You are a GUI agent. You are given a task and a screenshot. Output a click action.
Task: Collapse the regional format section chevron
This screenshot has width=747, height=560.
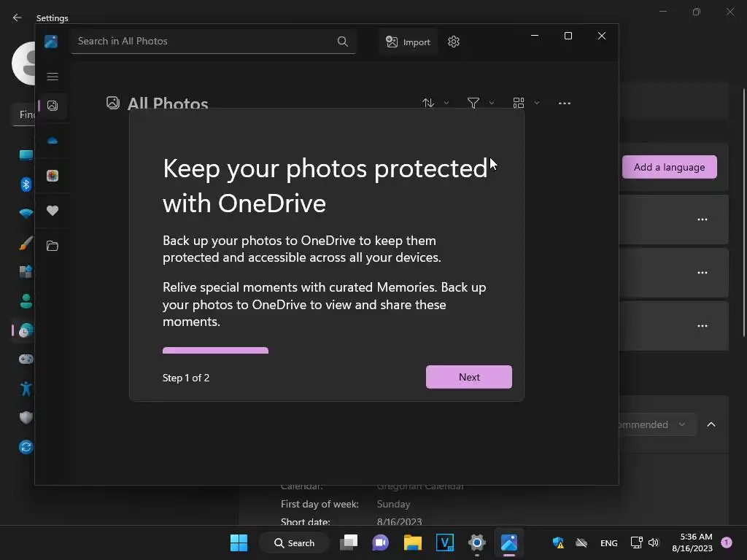[x=711, y=424]
